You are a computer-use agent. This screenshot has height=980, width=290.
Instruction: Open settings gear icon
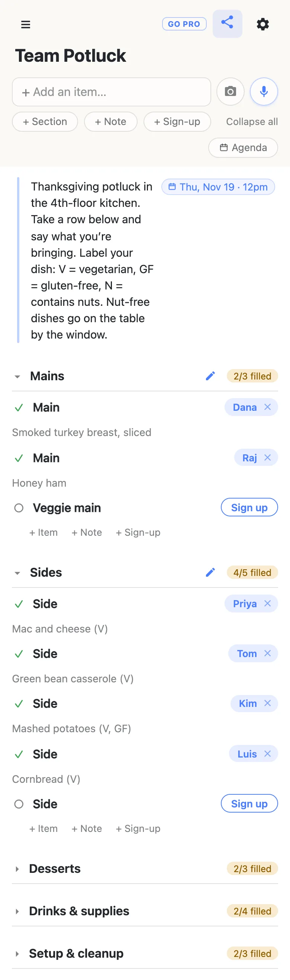click(x=262, y=24)
